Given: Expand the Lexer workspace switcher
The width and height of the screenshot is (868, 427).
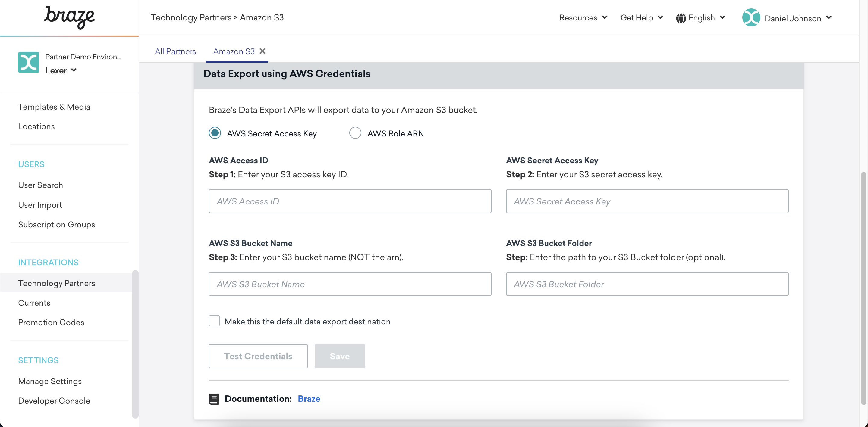Looking at the screenshot, I should (x=61, y=70).
